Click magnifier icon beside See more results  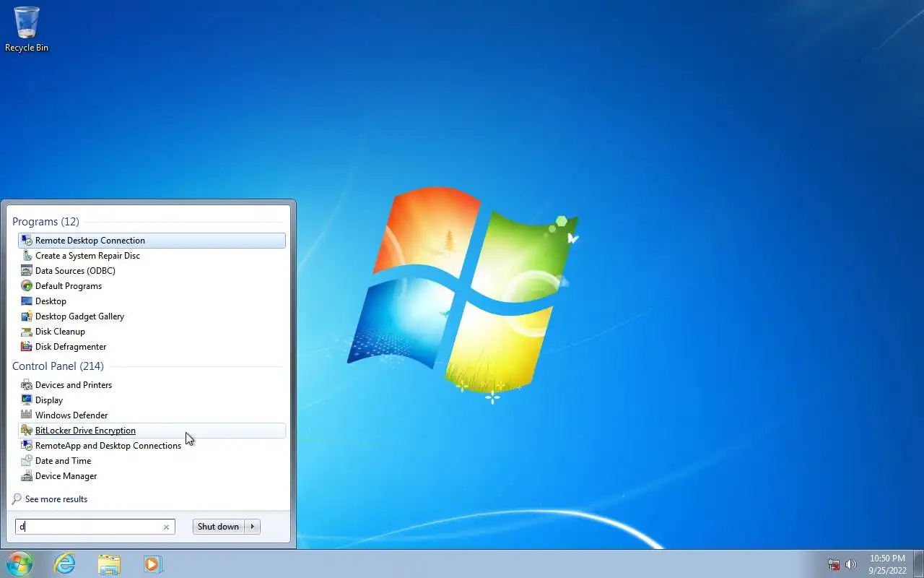[x=17, y=499]
